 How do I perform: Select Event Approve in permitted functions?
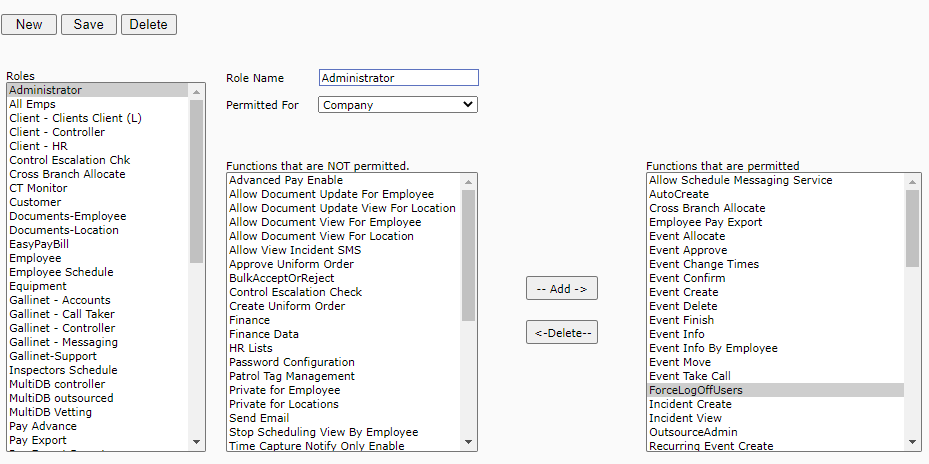point(688,250)
